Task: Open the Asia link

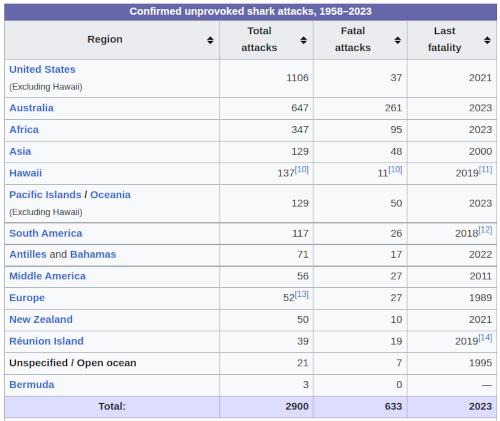Action: [20, 151]
